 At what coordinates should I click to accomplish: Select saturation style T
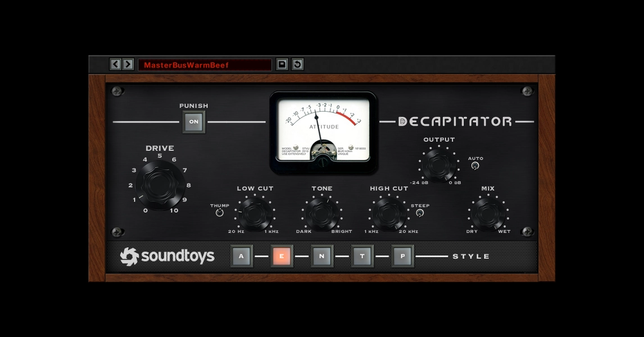[x=362, y=256]
